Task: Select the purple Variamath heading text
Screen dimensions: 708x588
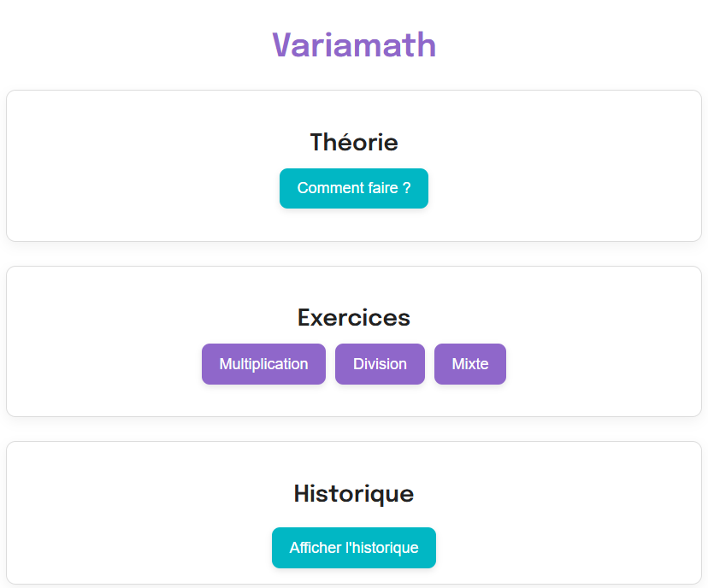Action: [354, 44]
